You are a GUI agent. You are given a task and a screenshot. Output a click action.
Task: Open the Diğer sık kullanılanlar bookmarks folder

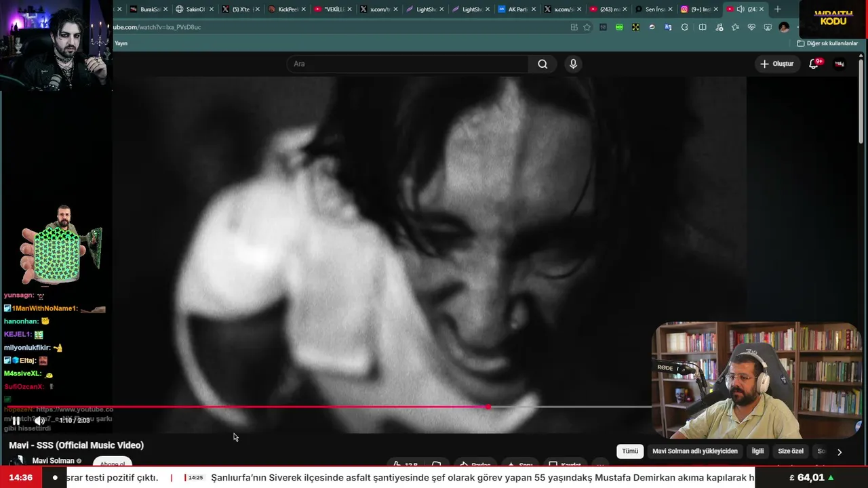coord(827,43)
